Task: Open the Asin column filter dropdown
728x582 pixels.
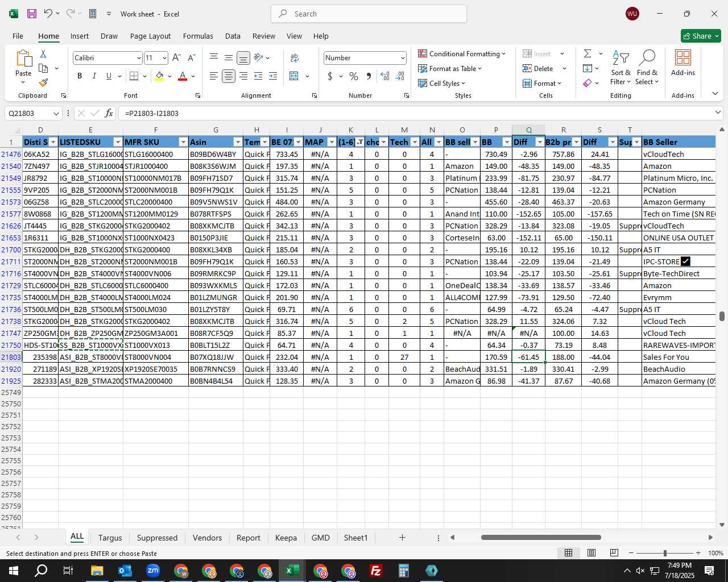Action: coord(238,142)
